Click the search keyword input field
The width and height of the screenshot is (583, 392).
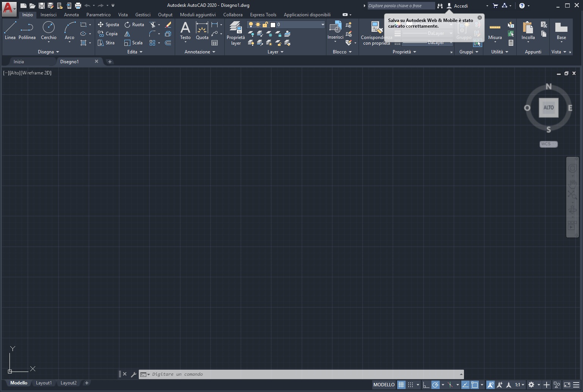point(401,6)
